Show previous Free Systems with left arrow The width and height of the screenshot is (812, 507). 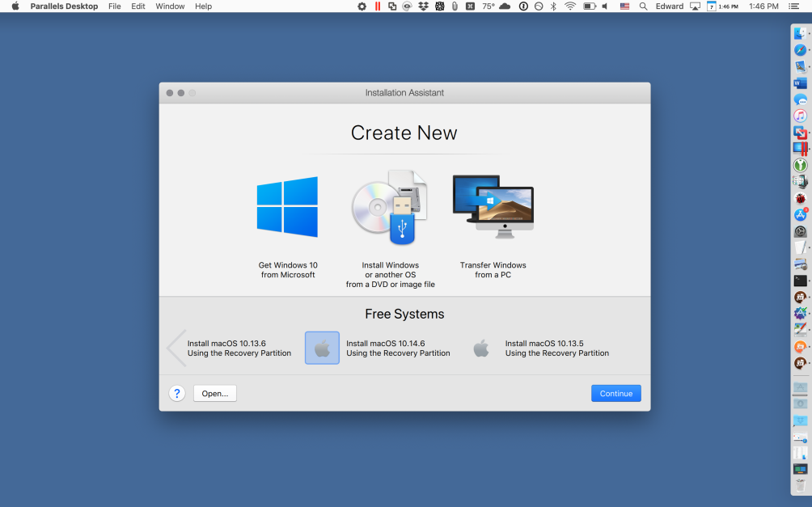pos(176,348)
